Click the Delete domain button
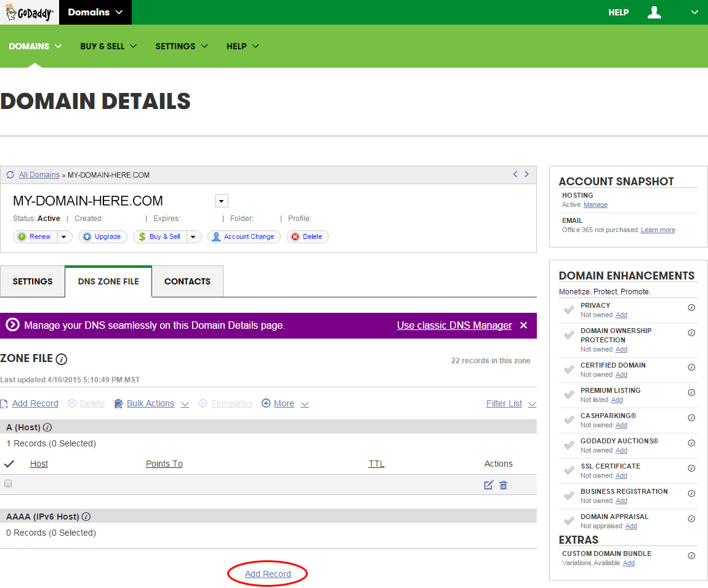The height and width of the screenshot is (588, 708). click(x=307, y=236)
